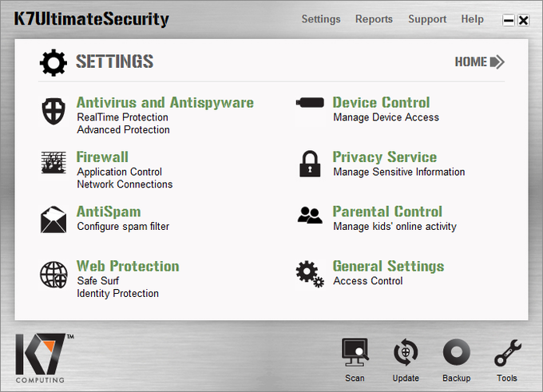This screenshot has height=392, width=543.
Task: Click the Device Control USB icon
Action: point(309,103)
